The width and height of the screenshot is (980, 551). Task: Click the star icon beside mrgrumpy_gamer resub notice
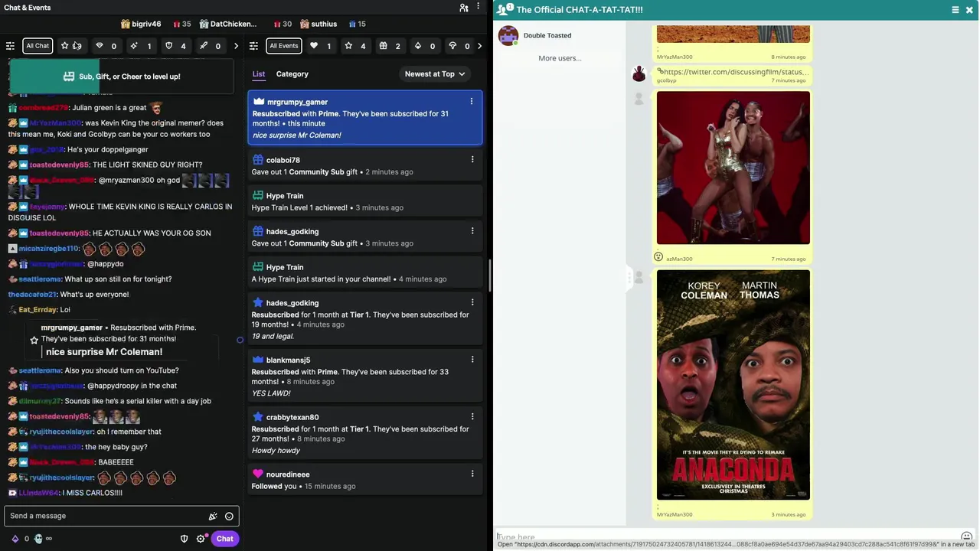pos(34,340)
